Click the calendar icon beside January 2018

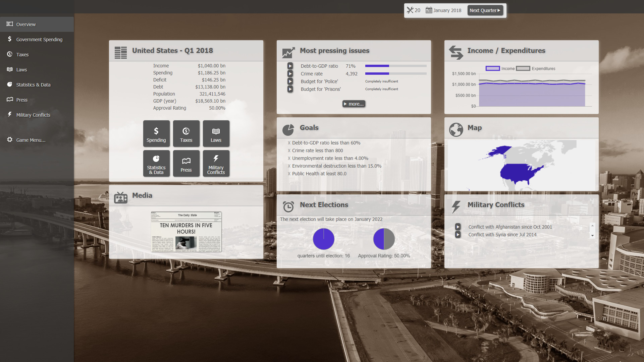point(429,10)
